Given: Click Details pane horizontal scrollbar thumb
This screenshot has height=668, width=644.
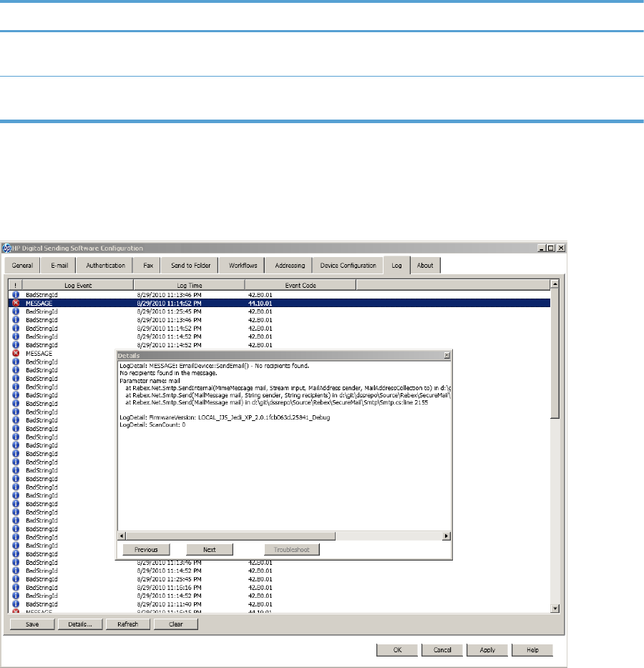Looking at the screenshot, I should [230, 536].
